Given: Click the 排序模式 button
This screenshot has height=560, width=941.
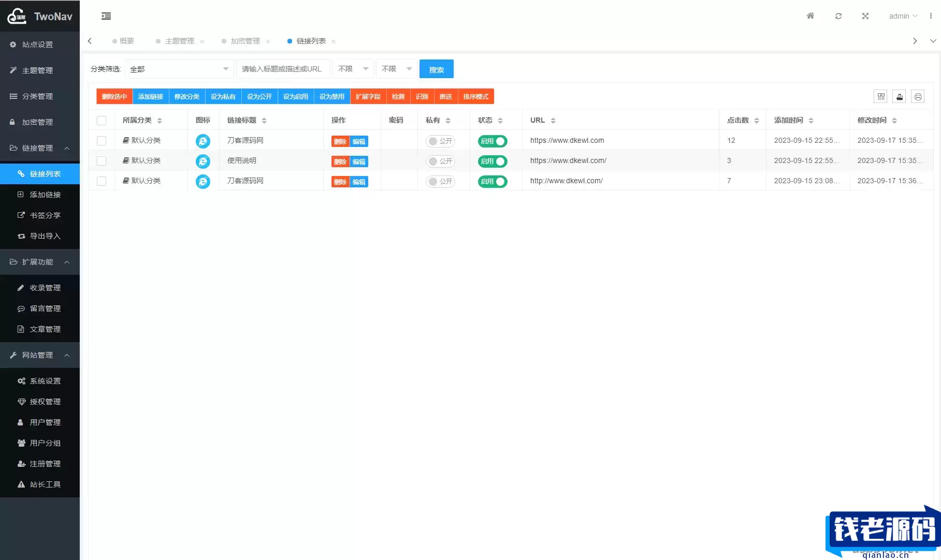Looking at the screenshot, I should pyautogui.click(x=476, y=97).
